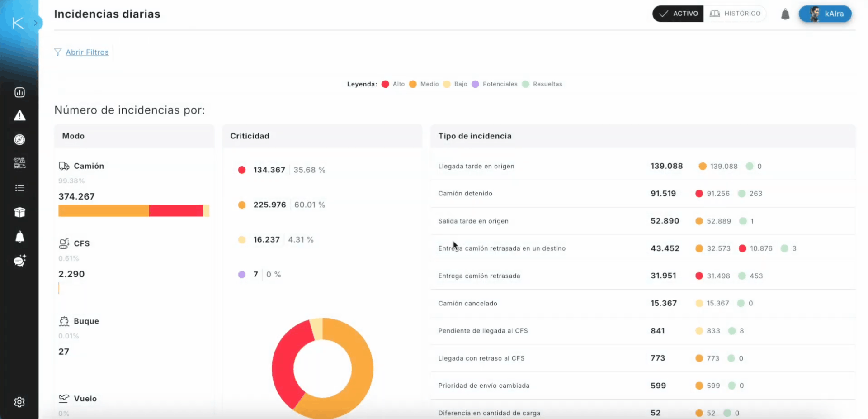Click the kAIra K logo icon
868x419 pixels.
click(18, 23)
